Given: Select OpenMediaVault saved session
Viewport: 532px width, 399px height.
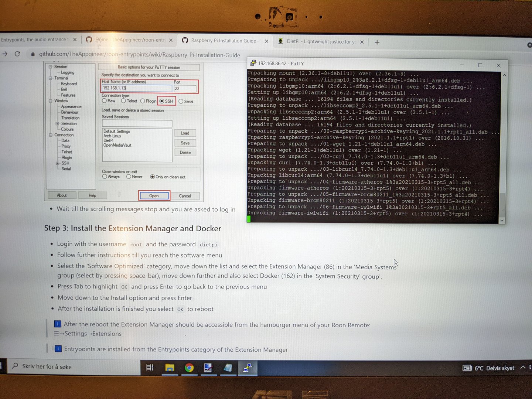Looking at the screenshot, I should coord(117,145).
